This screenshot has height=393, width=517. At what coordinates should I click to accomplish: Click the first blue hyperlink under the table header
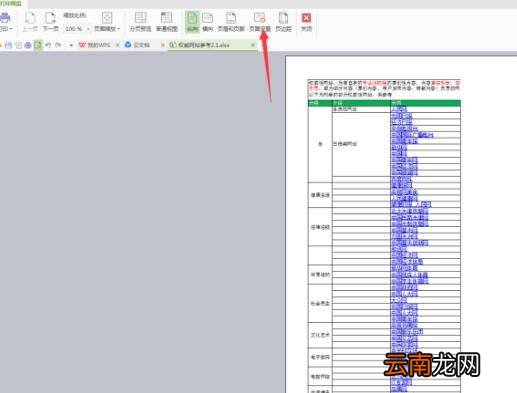[399, 109]
